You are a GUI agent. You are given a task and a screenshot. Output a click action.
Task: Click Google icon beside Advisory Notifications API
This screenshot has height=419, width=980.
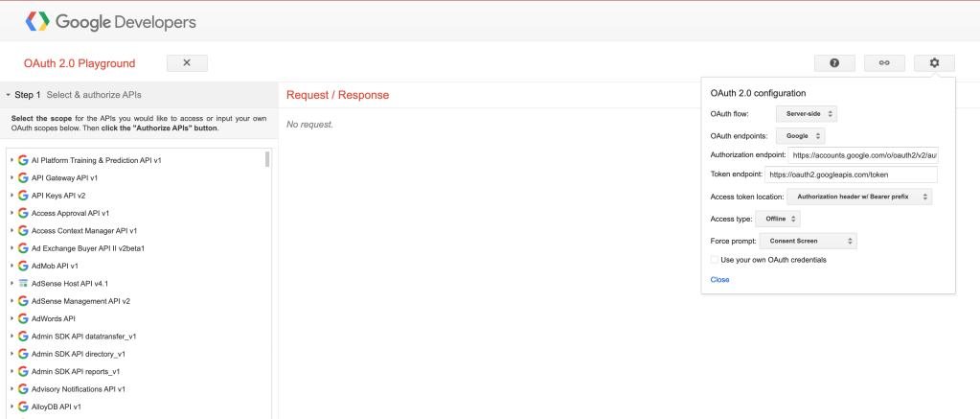tap(23, 388)
